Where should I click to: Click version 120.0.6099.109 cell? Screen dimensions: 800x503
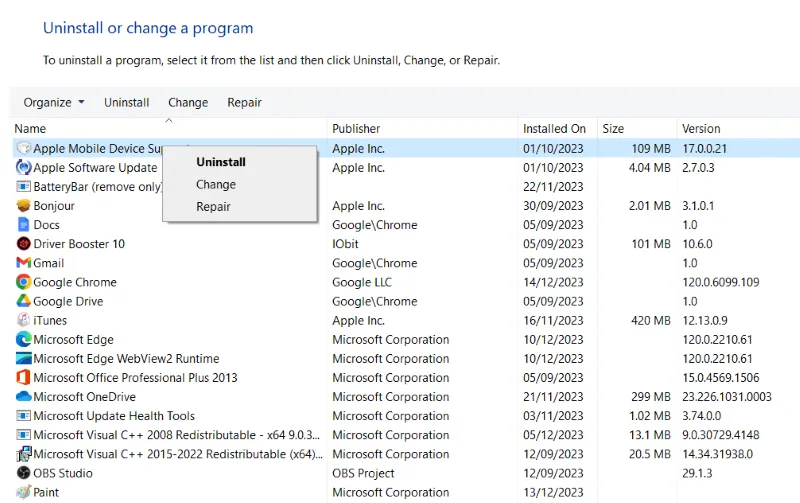[x=721, y=282]
